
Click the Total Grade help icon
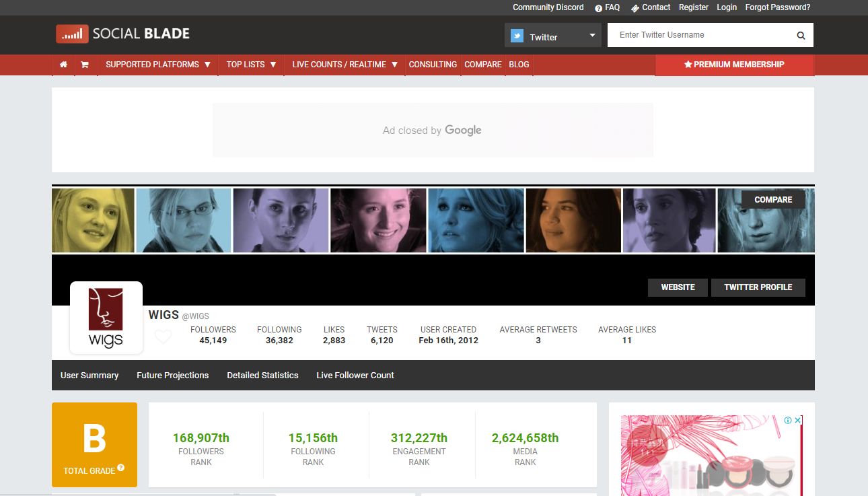tap(120, 468)
